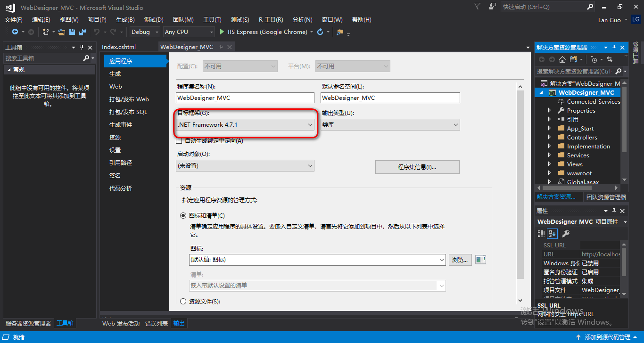Expand the Views folder node
This screenshot has height=343, width=644.
pos(549,164)
